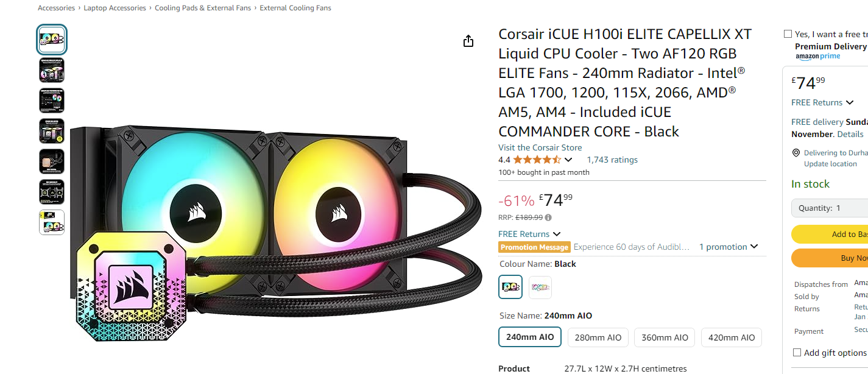Click the RRP info icon

(x=548, y=217)
